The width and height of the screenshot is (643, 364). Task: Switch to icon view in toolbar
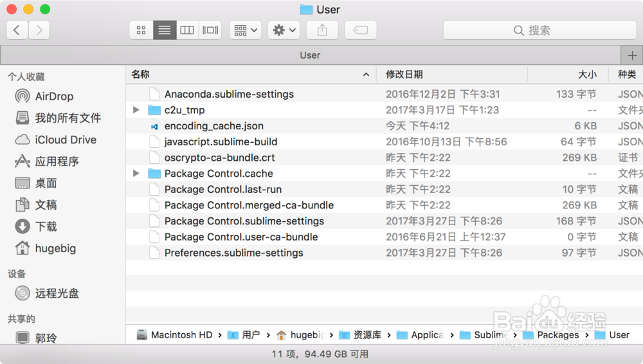pyautogui.click(x=141, y=30)
